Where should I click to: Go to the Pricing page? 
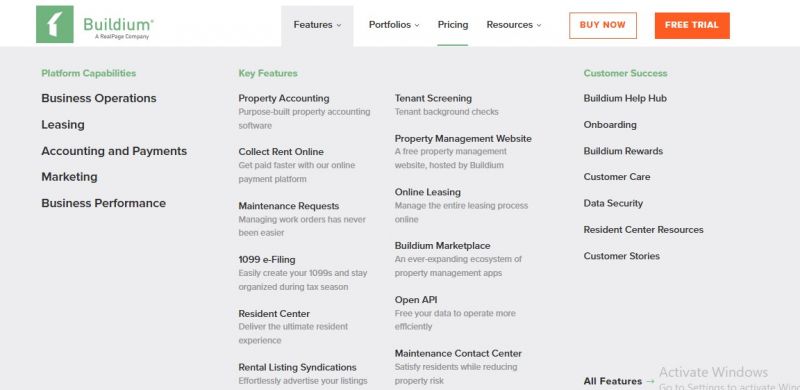point(453,25)
